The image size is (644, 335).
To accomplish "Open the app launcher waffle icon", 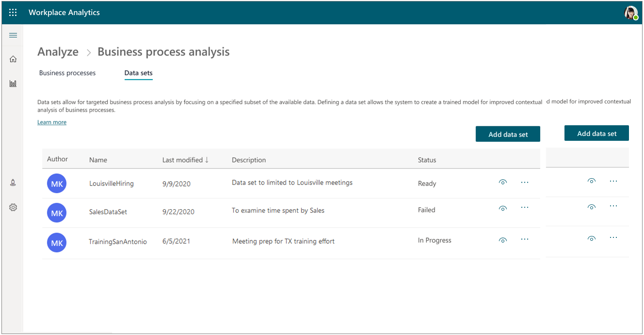I will (13, 12).
